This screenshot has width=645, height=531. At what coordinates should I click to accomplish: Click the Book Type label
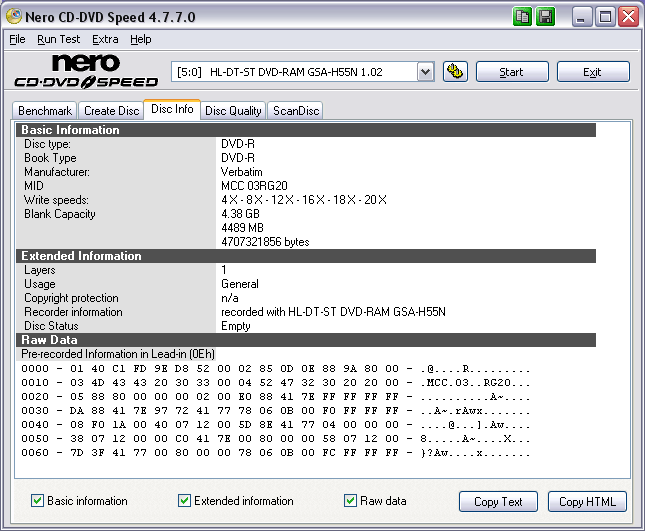50,158
